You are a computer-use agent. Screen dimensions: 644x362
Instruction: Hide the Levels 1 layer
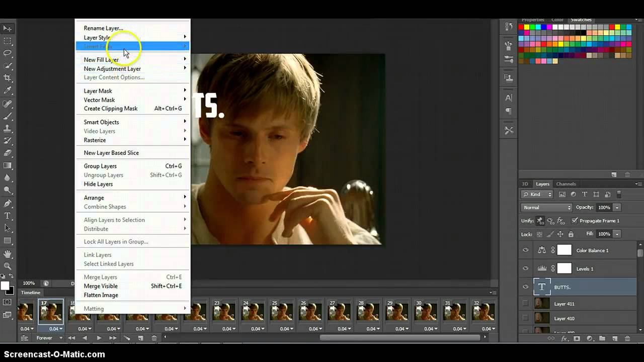(x=526, y=268)
